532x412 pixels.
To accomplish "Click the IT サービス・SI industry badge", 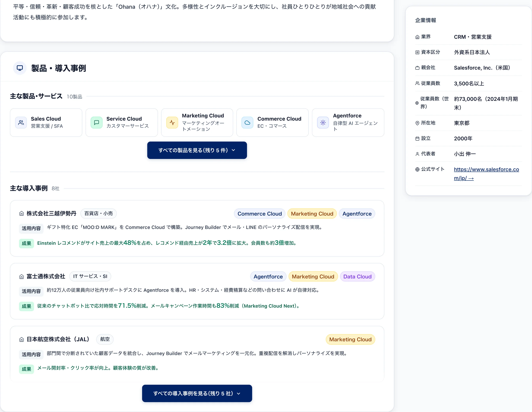I will 90,276.
